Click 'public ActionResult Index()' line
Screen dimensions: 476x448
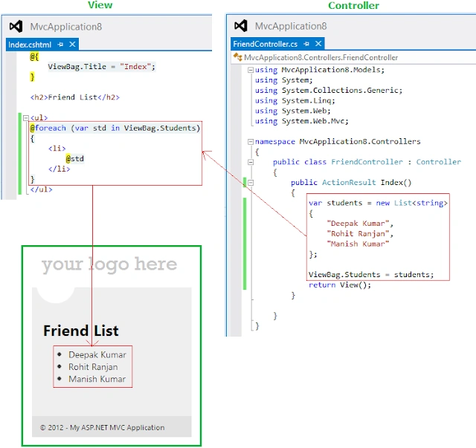point(351,183)
